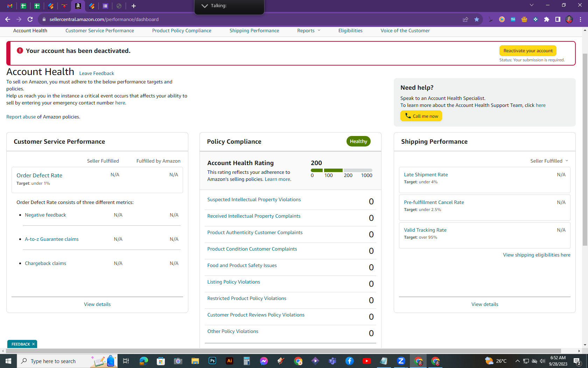Open the bear-in-honeypot extension icon

pos(524,19)
